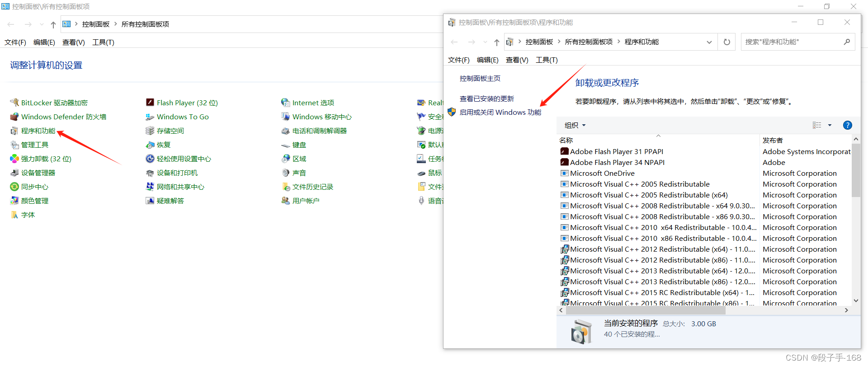Open 同步中心 icon

tap(14, 187)
